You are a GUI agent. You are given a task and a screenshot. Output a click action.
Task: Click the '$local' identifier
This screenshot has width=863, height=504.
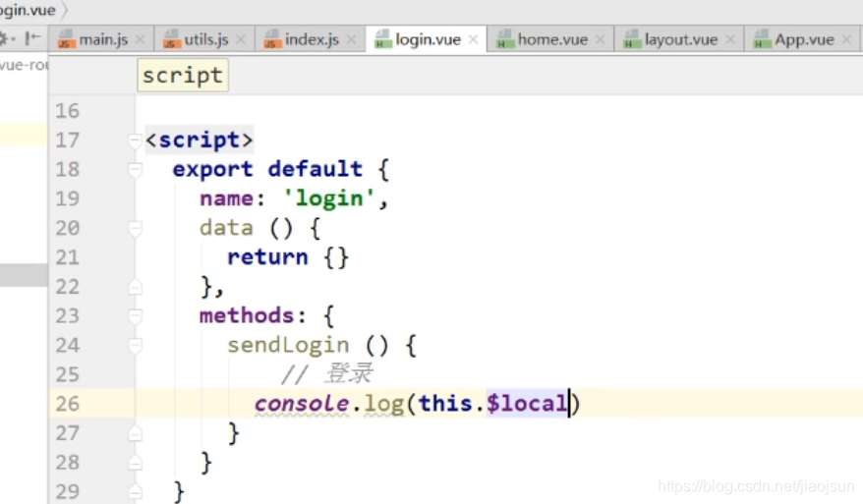[527, 404]
